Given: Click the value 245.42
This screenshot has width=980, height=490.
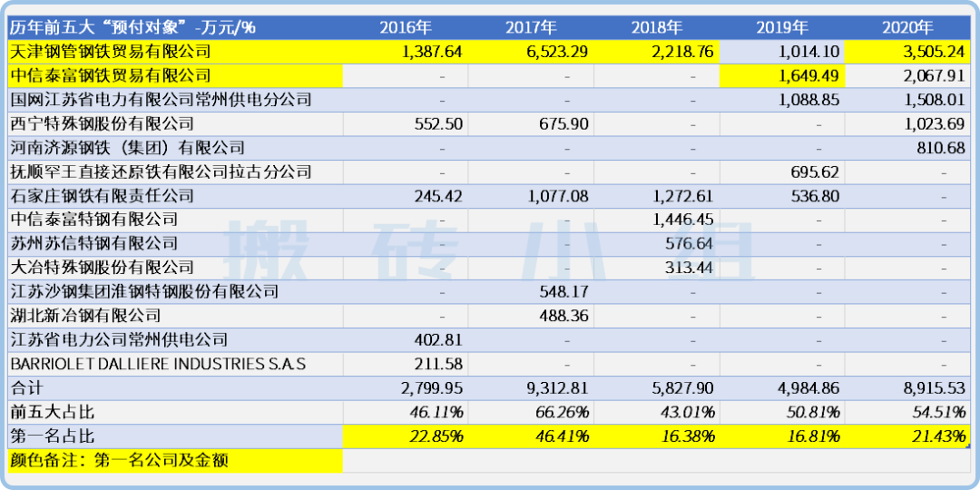Looking at the screenshot, I should [439, 196].
